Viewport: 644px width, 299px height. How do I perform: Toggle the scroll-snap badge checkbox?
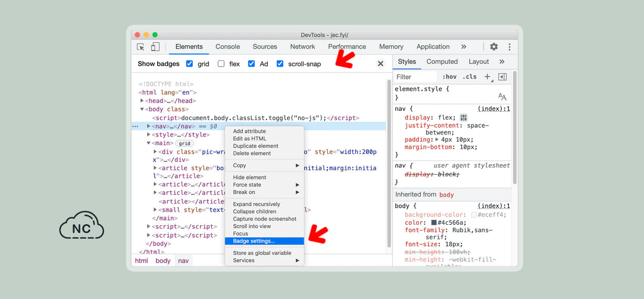[x=280, y=64]
